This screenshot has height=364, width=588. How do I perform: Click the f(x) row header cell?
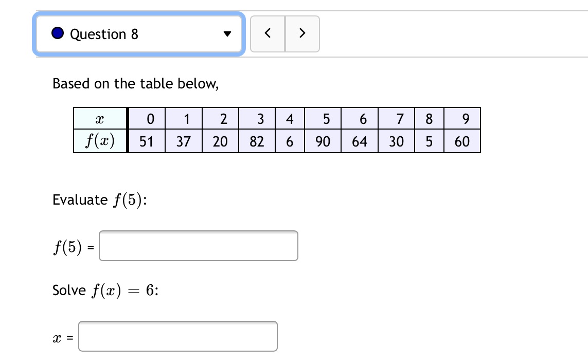tap(100, 141)
